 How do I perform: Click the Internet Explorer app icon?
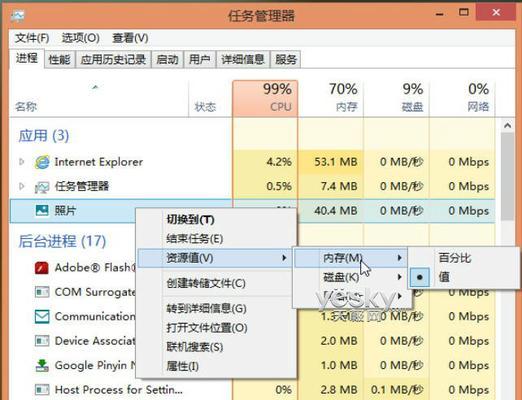coord(42,162)
